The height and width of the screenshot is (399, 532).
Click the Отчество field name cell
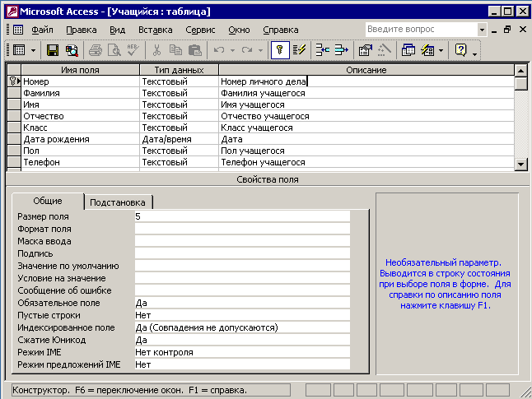click(x=81, y=116)
